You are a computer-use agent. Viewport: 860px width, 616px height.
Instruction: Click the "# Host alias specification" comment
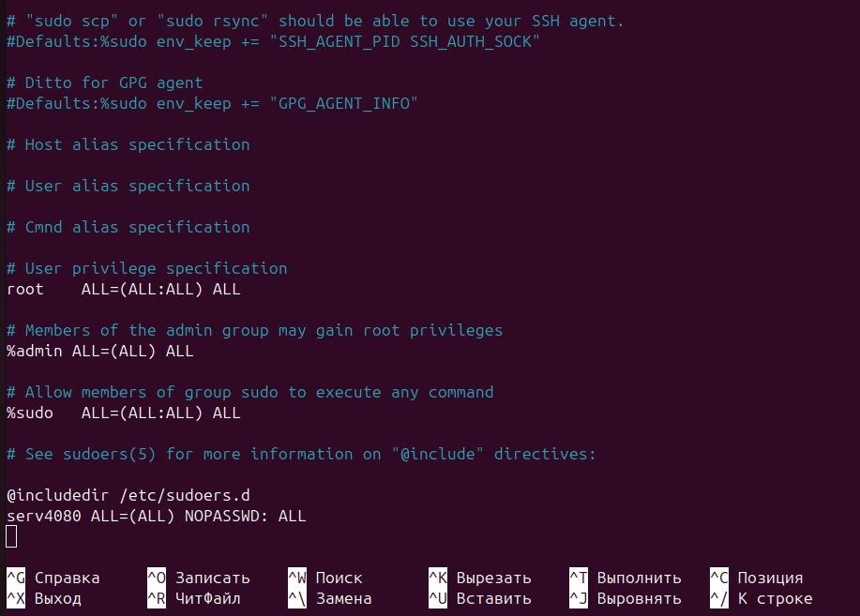(128, 145)
